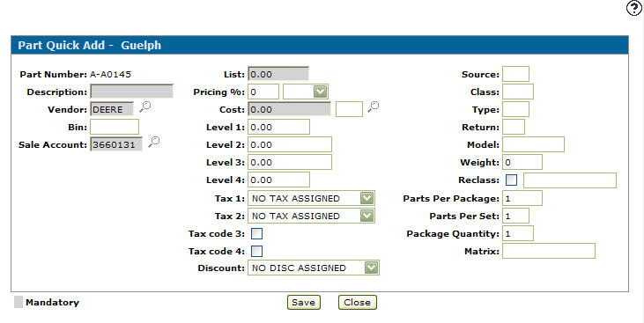
Task: Open the Discount dropdown
Action: 314,268
